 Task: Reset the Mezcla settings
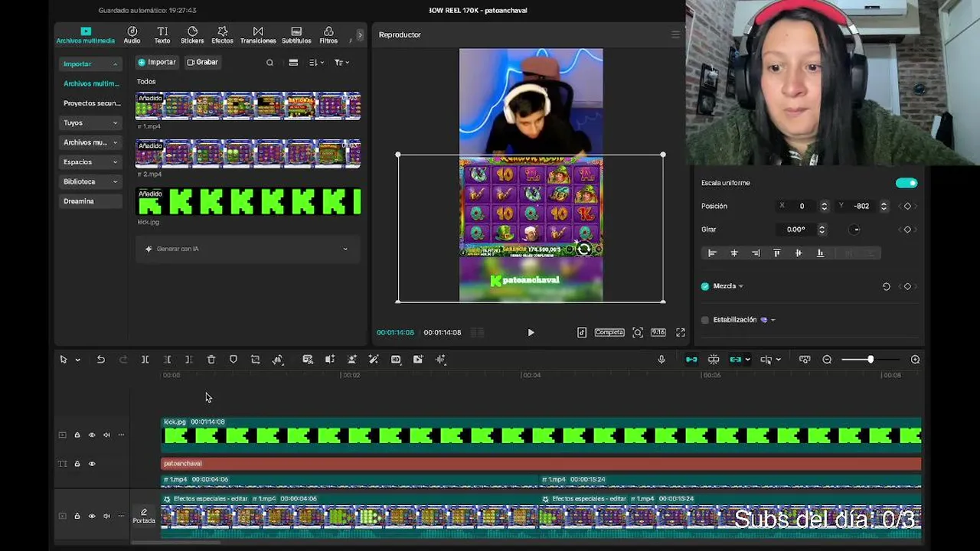pyautogui.click(x=886, y=286)
